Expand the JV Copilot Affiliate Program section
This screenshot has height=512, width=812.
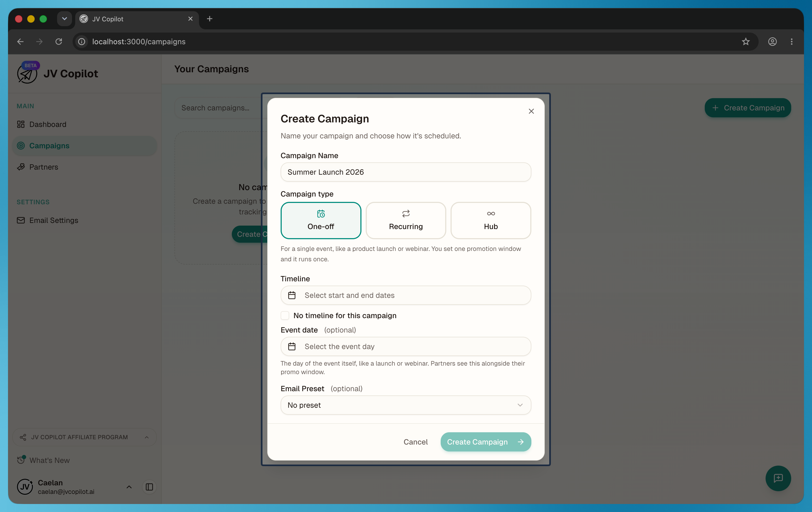(x=84, y=437)
